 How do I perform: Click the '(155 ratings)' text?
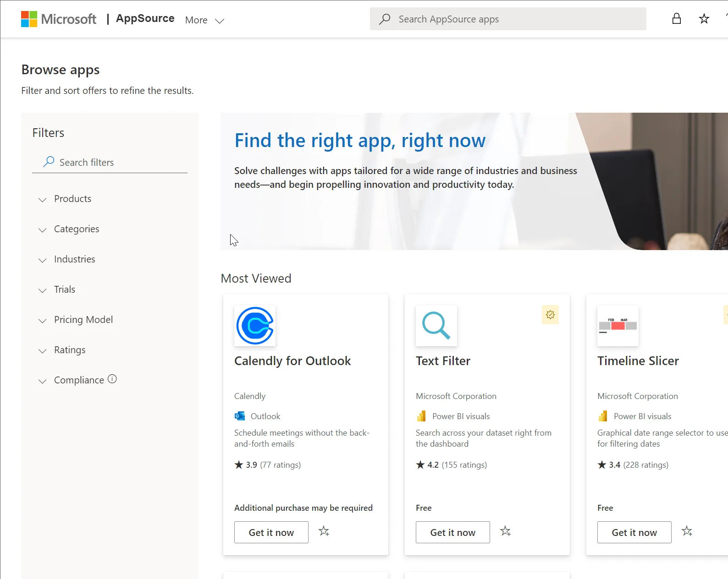(x=464, y=465)
